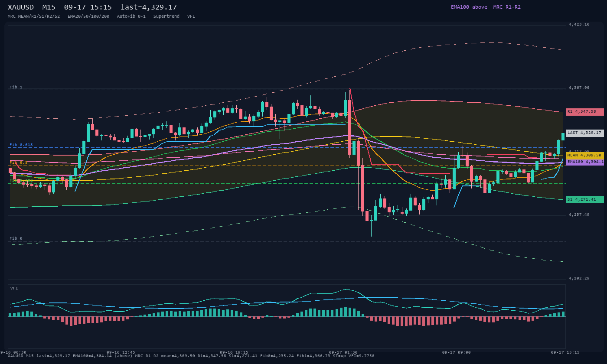Viewport: 607px width, 364px height.
Task: Select the Supertrend legend entry
Action: (x=166, y=16)
